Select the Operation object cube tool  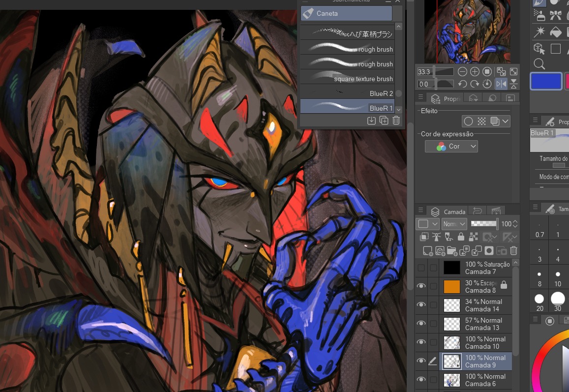[x=539, y=49]
